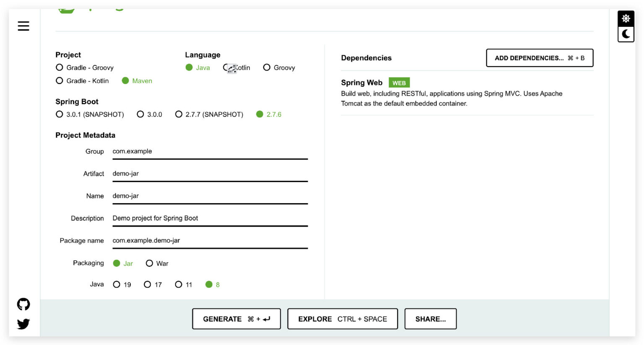Edit the Description text field
The height and width of the screenshot is (345, 644).
pos(210,218)
